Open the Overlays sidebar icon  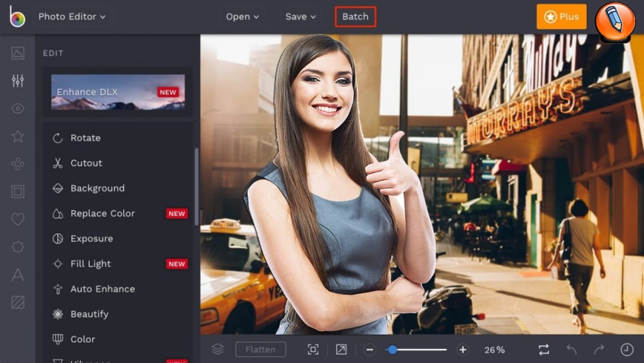click(x=18, y=247)
